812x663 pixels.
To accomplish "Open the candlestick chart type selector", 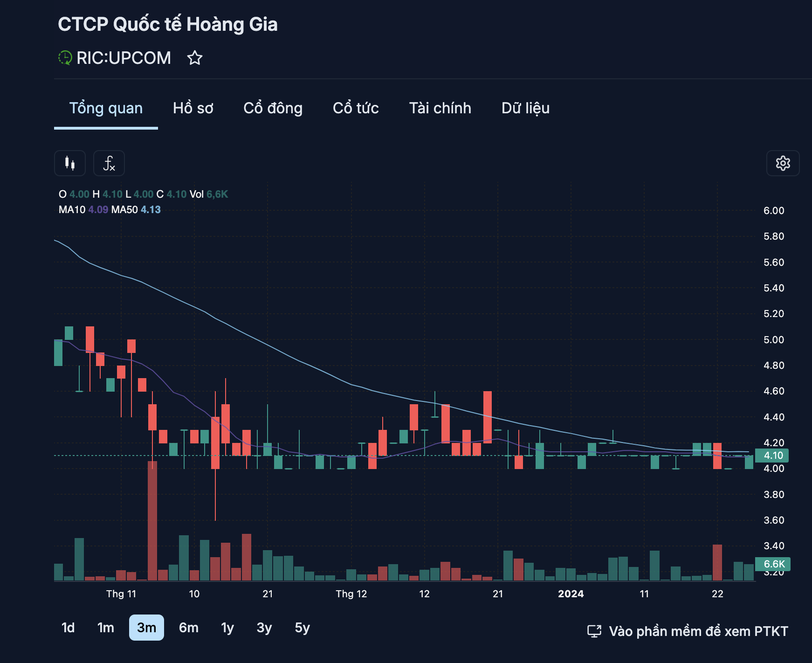I will tap(70, 163).
